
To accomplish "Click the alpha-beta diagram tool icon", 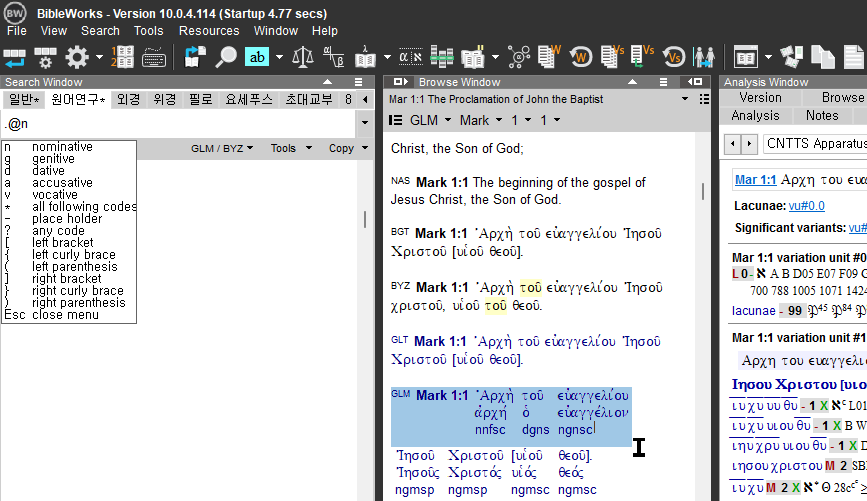I will pos(334,57).
